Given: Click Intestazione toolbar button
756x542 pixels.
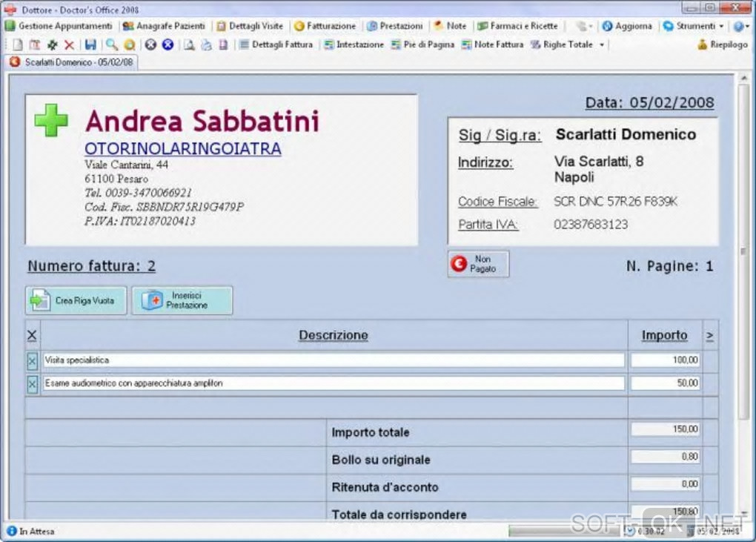Looking at the screenshot, I should 354,44.
